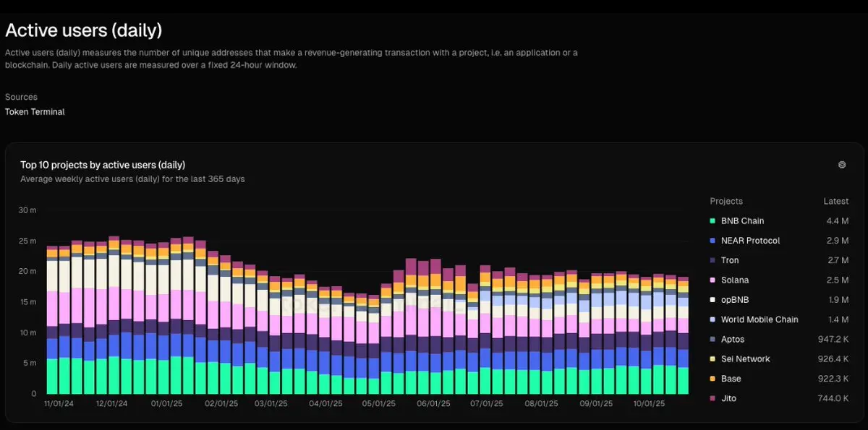Screen dimensions: 868x430
Task: Click the 947.2 K latest value
Action: (x=834, y=339)
